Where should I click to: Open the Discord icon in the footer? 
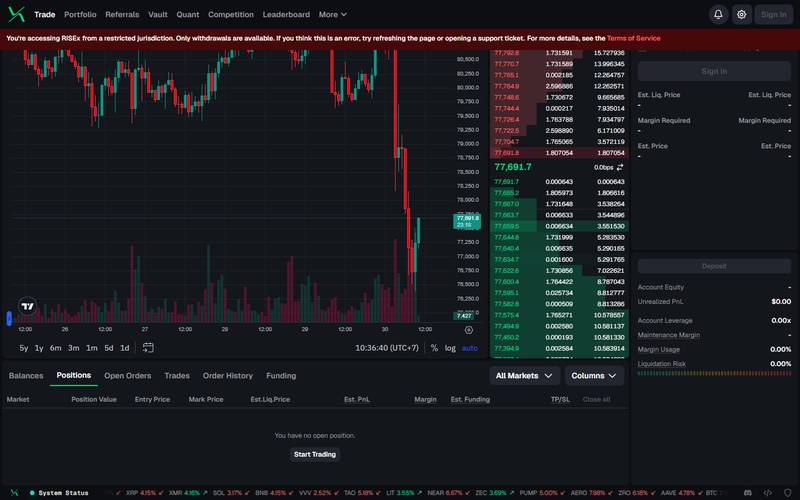click(747, 492)
